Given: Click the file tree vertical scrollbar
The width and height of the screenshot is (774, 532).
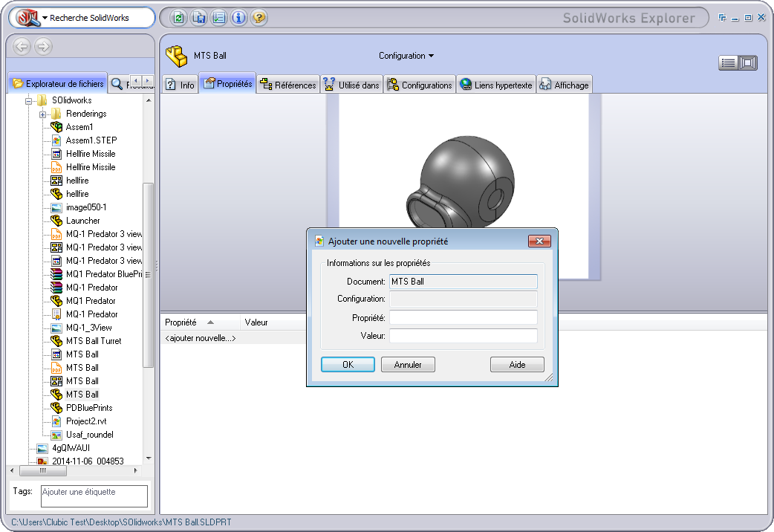Looking at the screenshot, I should [x=148, y=275].
